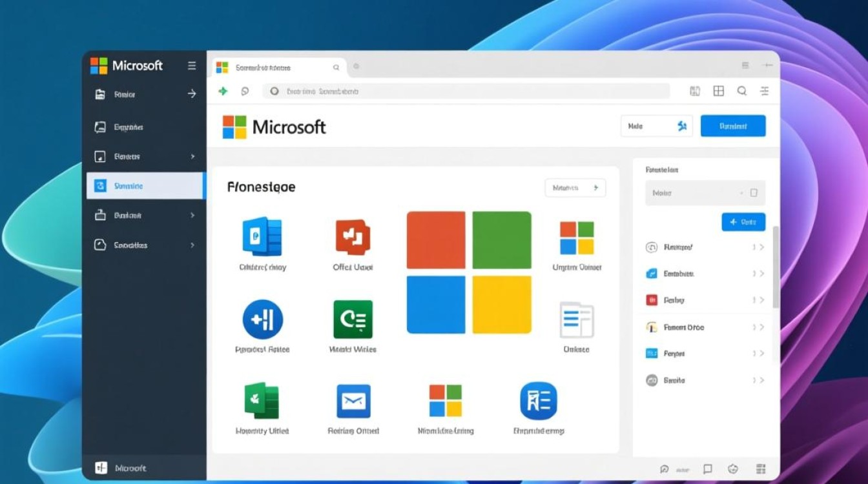This screenshot has width=868, height=484.
Task: Click the large four-color Microsoft logo in the app grid
Action: 469,272
